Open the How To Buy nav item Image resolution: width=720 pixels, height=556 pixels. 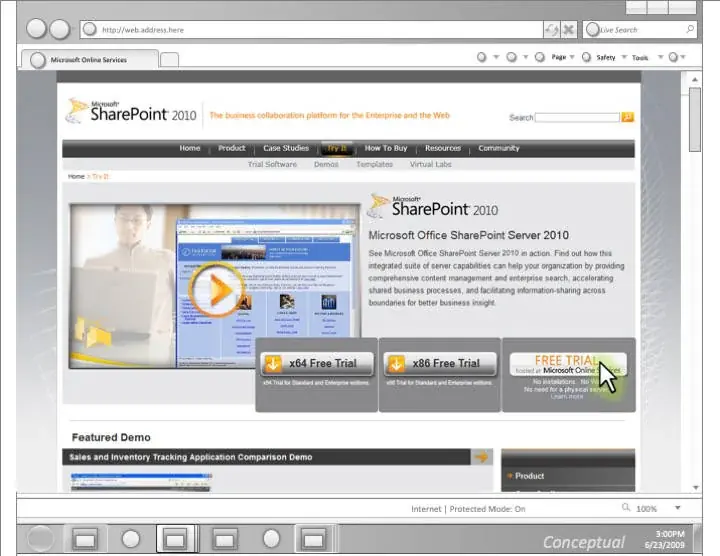pos(386,148)
